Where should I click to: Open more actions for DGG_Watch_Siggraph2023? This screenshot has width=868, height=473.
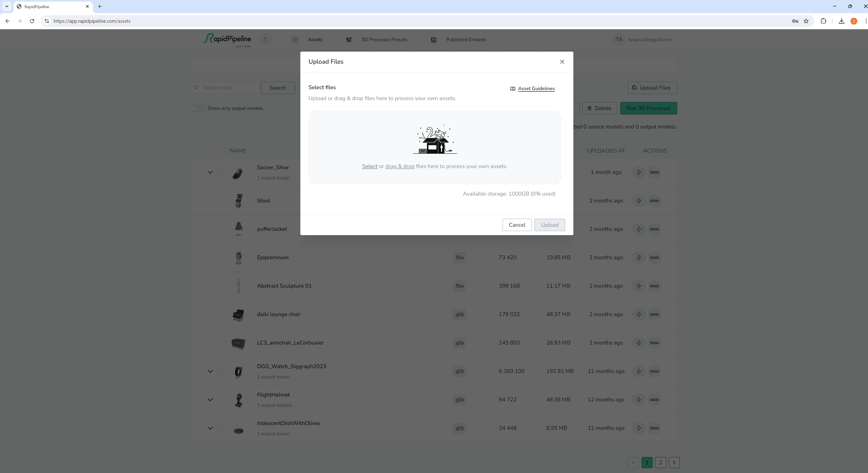[654, 371]
